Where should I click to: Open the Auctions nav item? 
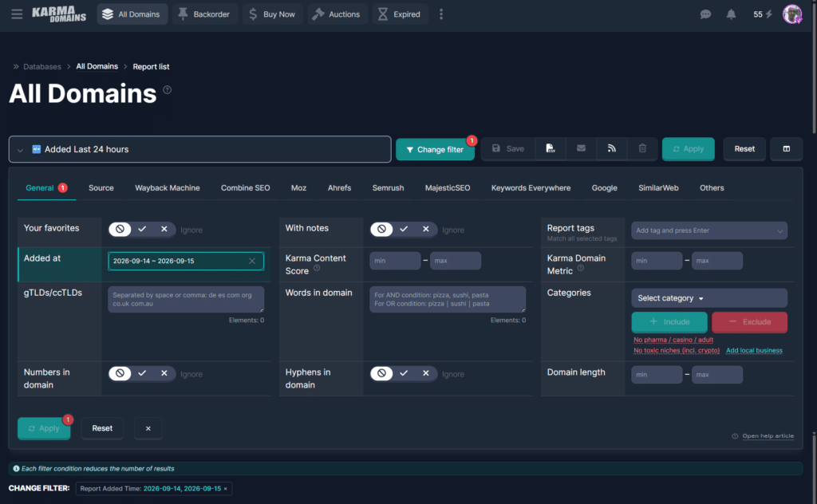point(337,14)
